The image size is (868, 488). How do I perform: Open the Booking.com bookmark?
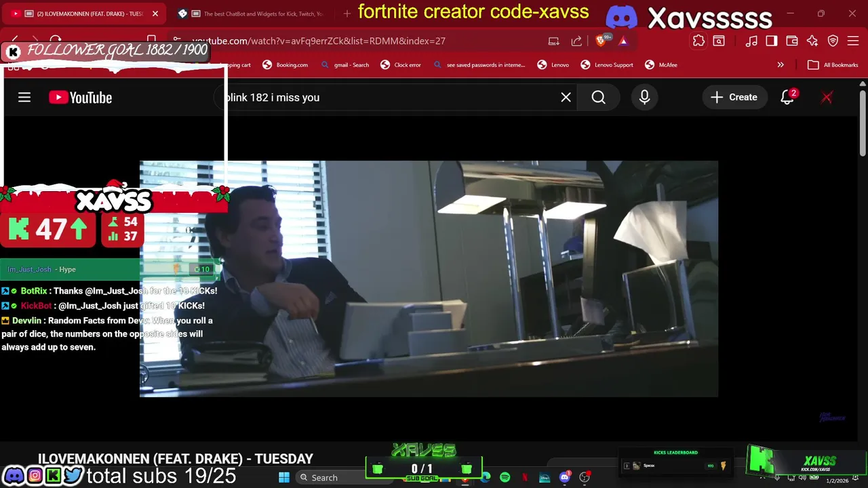285,65
